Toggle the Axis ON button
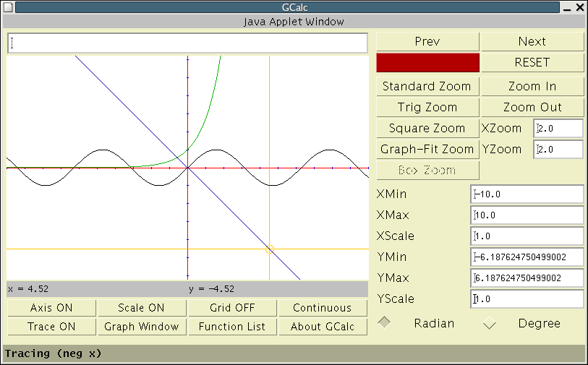The width and height of the screenshot is (588, 365). [51, 308]
